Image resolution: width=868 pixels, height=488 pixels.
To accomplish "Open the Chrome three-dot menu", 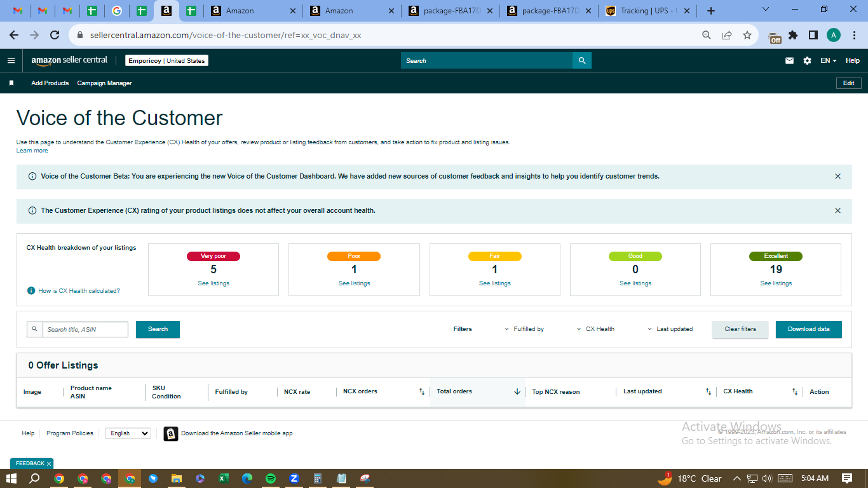I will (854, 35).
